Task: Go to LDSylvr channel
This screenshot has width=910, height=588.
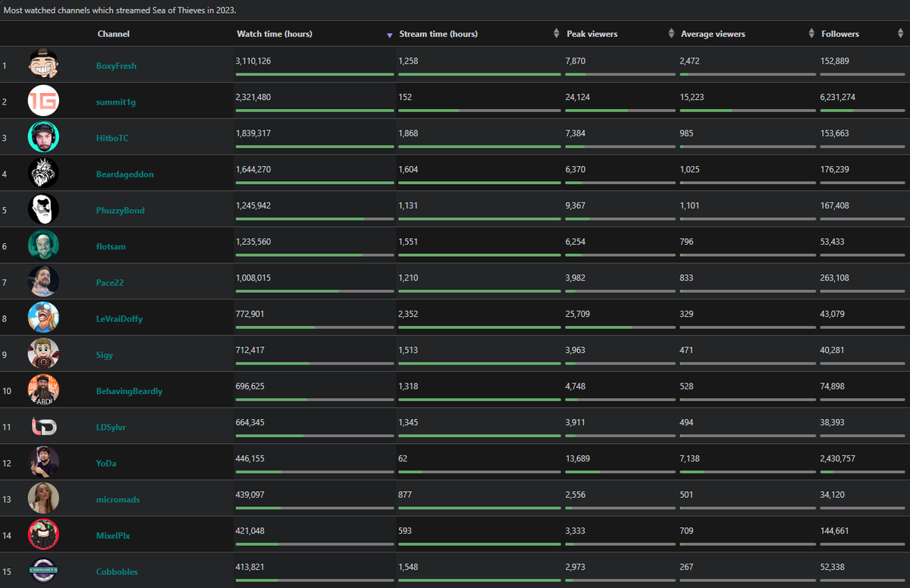Action: click(x=111, y=427)
